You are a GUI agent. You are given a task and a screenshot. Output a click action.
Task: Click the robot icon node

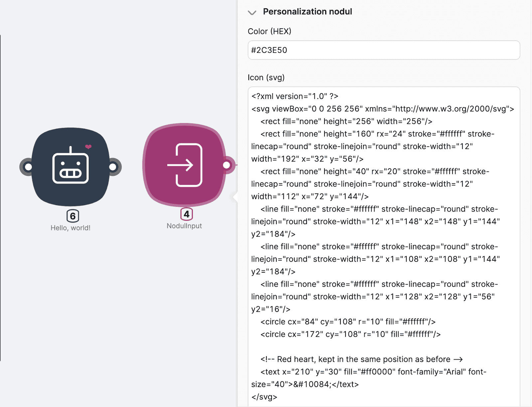70,166
